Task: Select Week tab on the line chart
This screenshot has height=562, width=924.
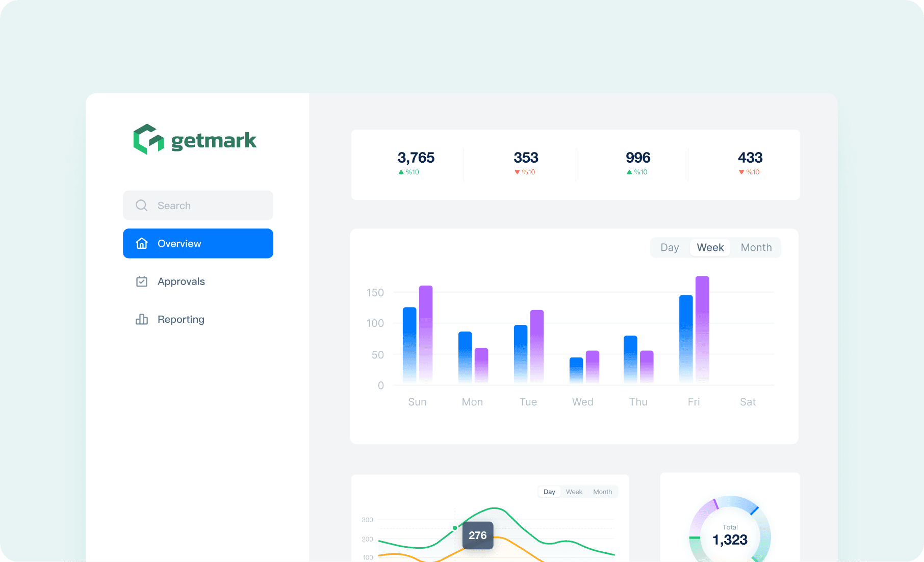Action: [574, 492]
